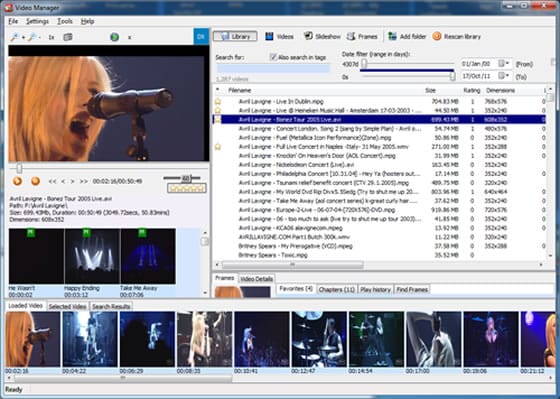Open the Tools menu
Viewport: 560px width, 399px height.
[65, 21]
